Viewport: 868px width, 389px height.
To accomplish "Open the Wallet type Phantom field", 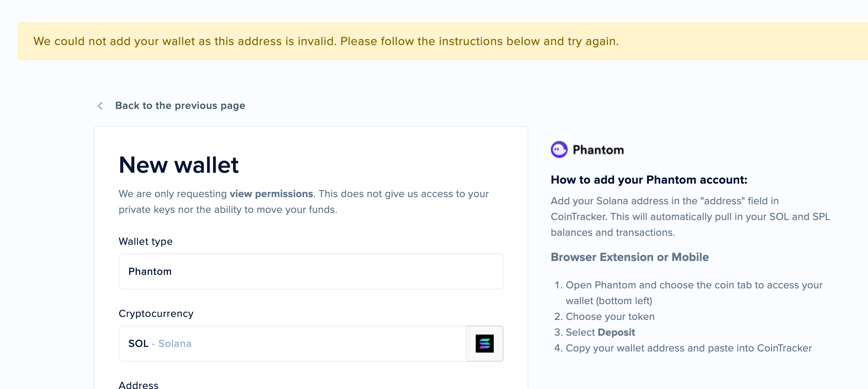I will [311, 271].
